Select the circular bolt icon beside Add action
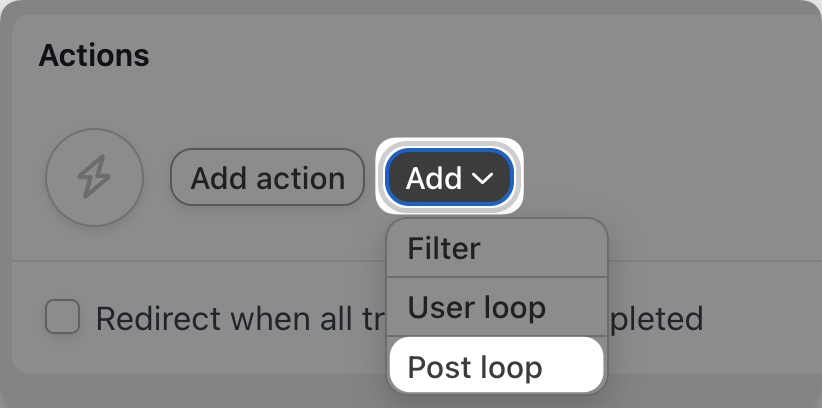 click(94, 177)
